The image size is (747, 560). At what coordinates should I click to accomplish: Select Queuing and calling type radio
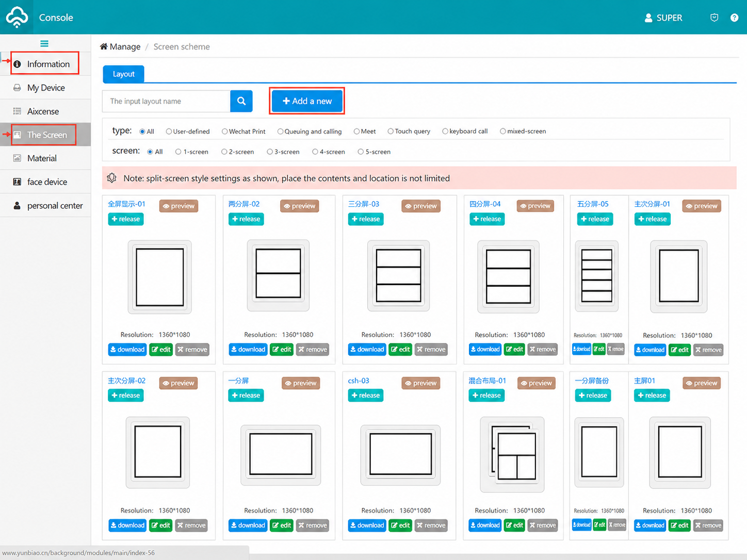(x=280, y=131)
